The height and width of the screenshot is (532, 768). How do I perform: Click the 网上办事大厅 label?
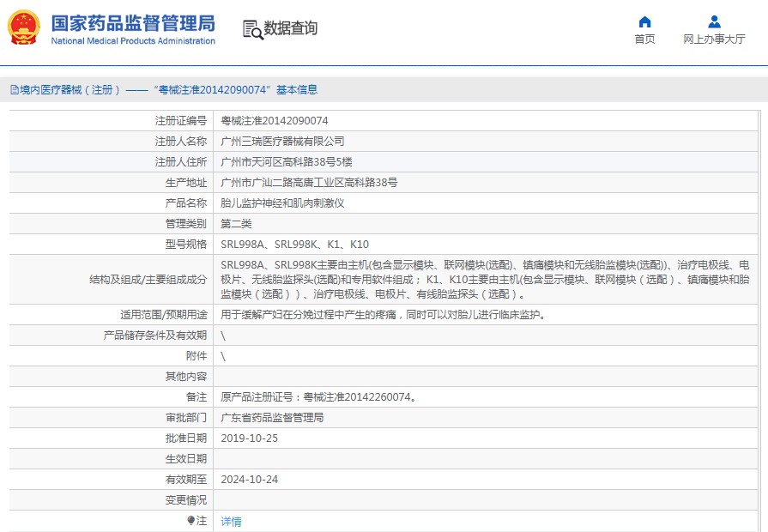[714, 39]
